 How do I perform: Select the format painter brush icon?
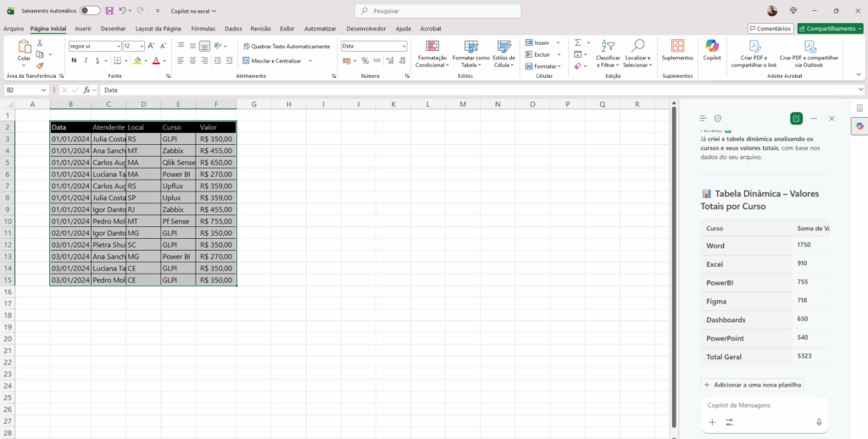point(39,65)
